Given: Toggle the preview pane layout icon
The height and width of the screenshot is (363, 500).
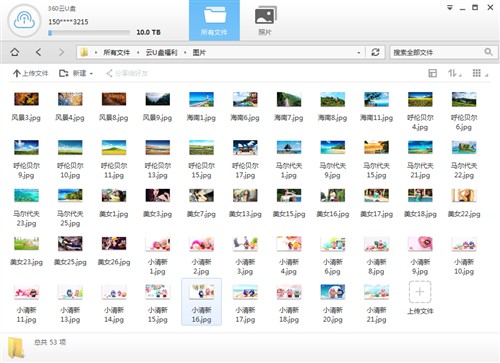Looking at the screenshot, I should coord(432,73).
